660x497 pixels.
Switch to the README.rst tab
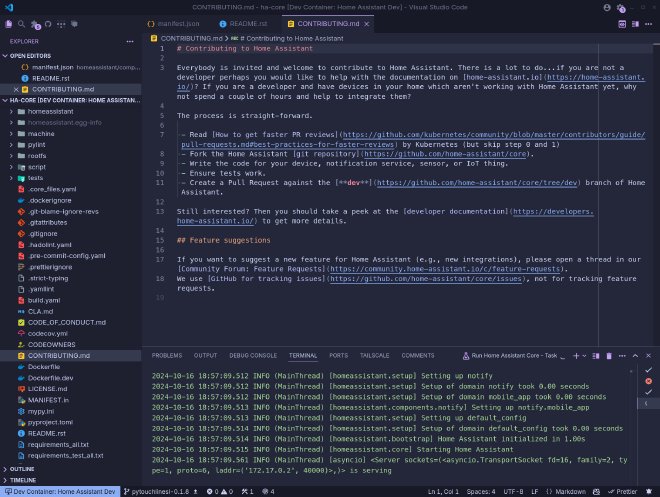tap(244, 24)
